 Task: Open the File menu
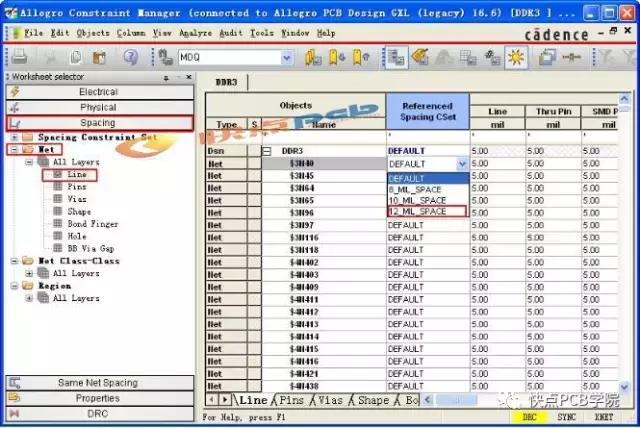[x=33, y=33]
